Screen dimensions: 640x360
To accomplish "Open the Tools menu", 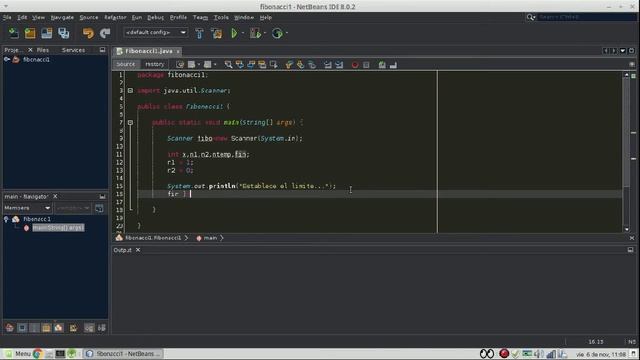I will coord(221,18).
